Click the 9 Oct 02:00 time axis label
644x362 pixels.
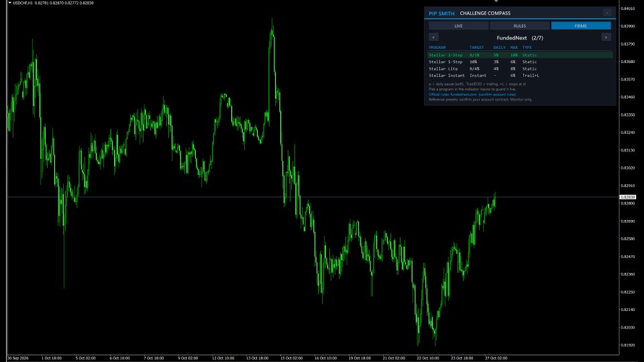coord(188,358)
